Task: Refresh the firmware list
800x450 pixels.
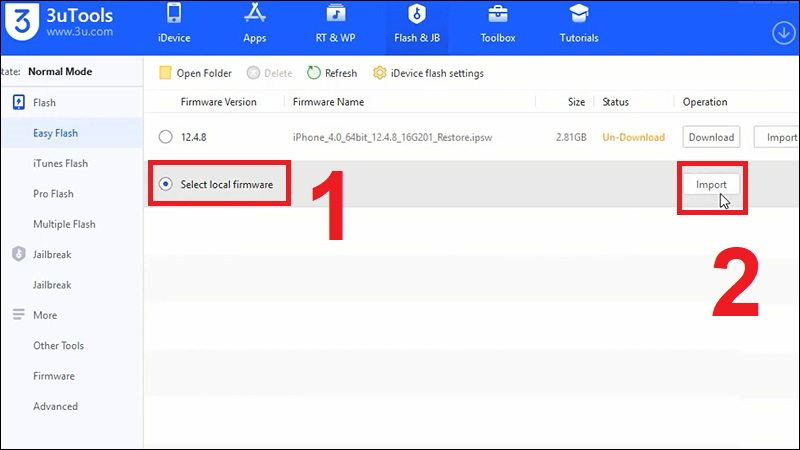Action: pyautogui.click(x=314, y=73)
